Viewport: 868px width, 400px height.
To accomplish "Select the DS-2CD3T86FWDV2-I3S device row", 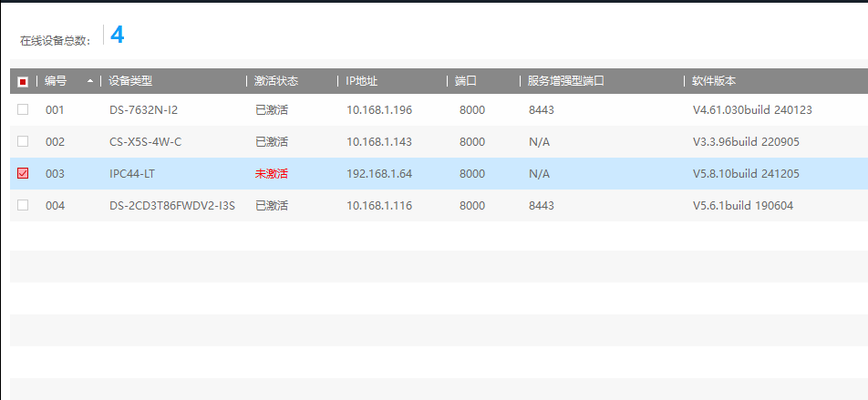I will 439,205.
